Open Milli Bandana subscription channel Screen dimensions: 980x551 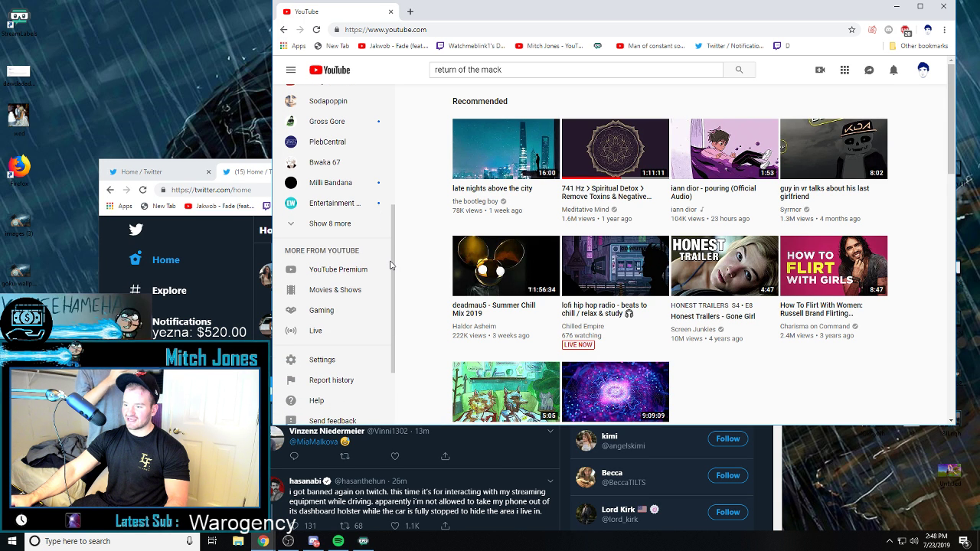330,183
